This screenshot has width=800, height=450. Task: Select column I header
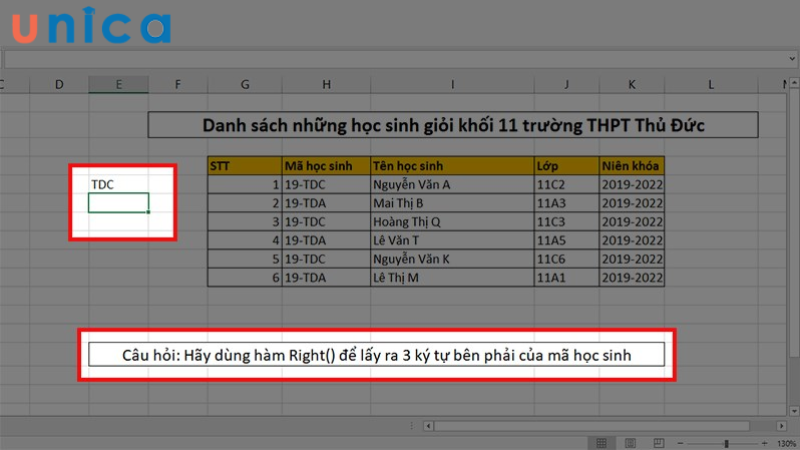tap(452, 85)
